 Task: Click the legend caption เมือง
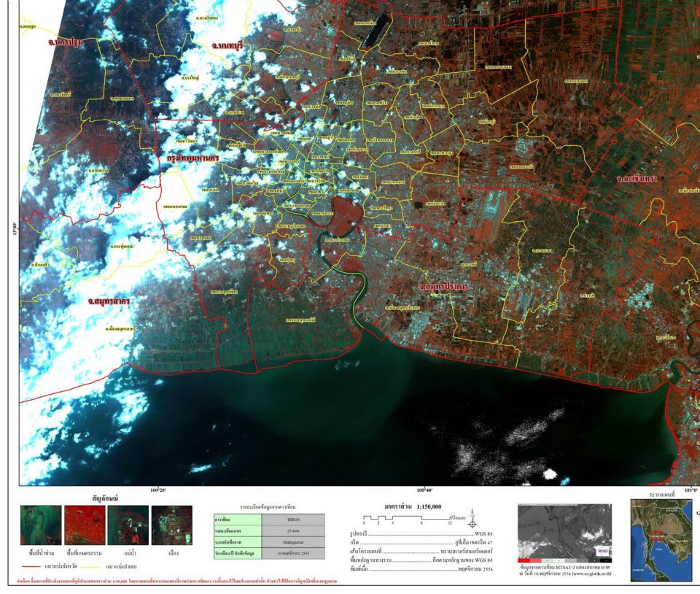[x=174, y=553]
